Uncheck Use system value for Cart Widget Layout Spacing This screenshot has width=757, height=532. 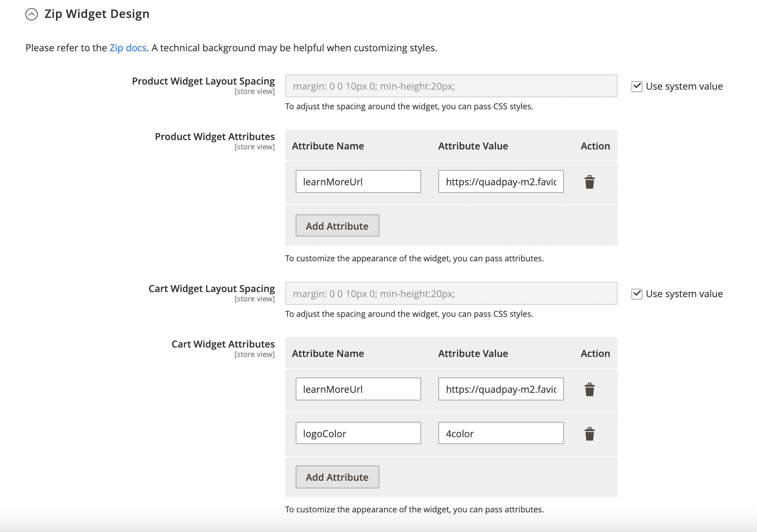637,294
